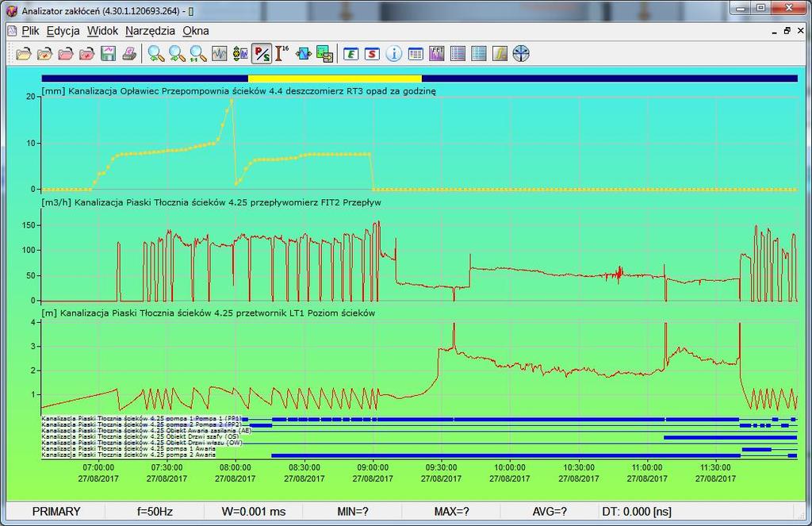Open the green E window icon
This screenshot has width=812, height=526.
point(351,53)
